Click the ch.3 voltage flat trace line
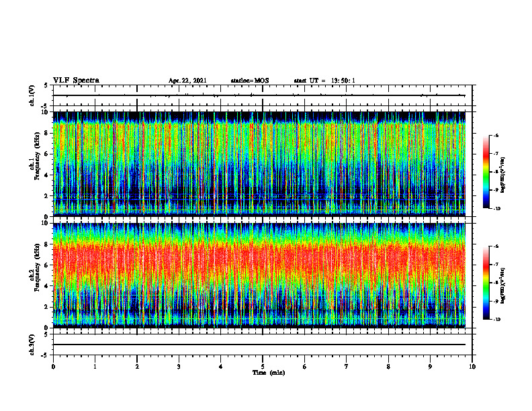 [x=259, y=345]
